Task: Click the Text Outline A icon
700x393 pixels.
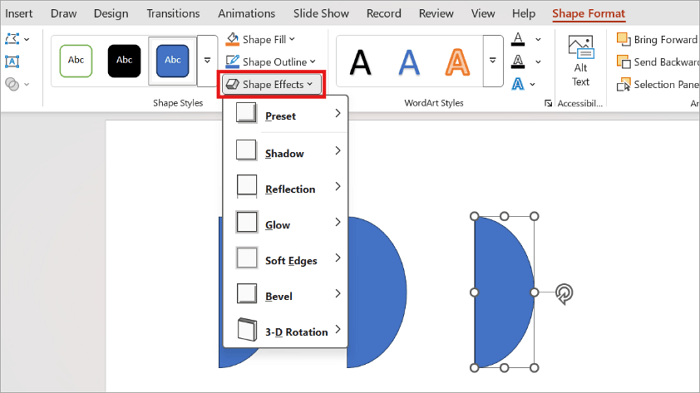Action: pos(518,61)
